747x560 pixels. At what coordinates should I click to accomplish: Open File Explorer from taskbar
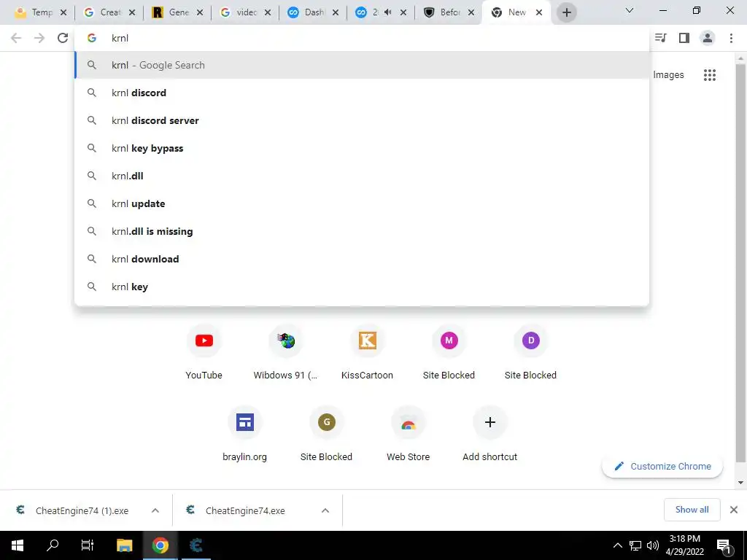click(x=124, y=545)
